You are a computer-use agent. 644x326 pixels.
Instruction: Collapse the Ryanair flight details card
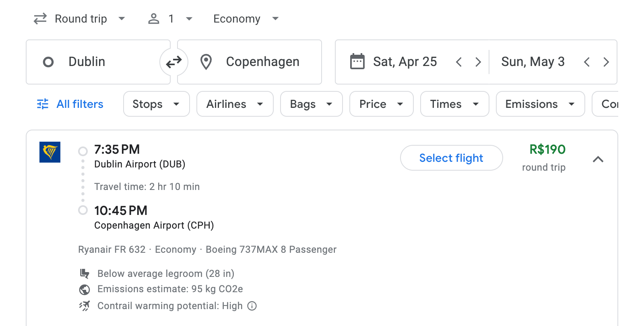click(x=599, y=159)
